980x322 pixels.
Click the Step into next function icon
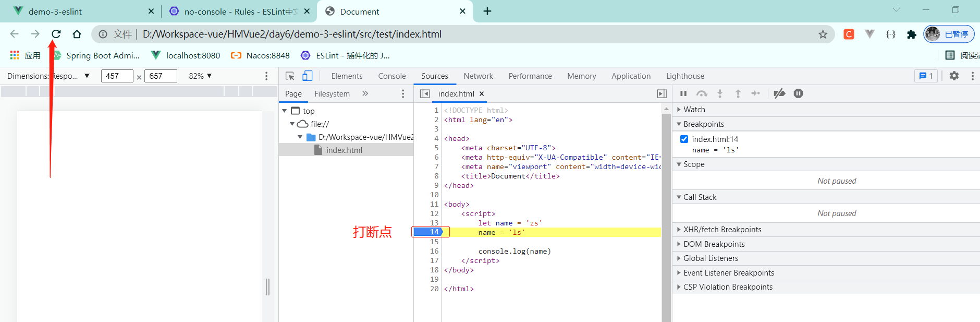click(x=720, y=93)
